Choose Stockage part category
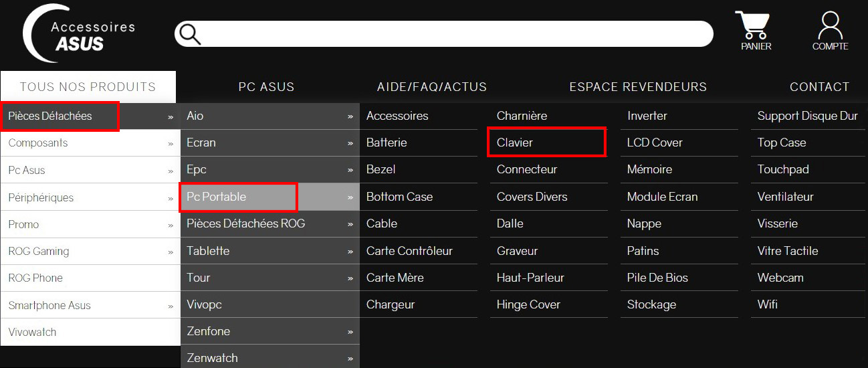This screenshot has height=368, width=868. pos(651,304)
